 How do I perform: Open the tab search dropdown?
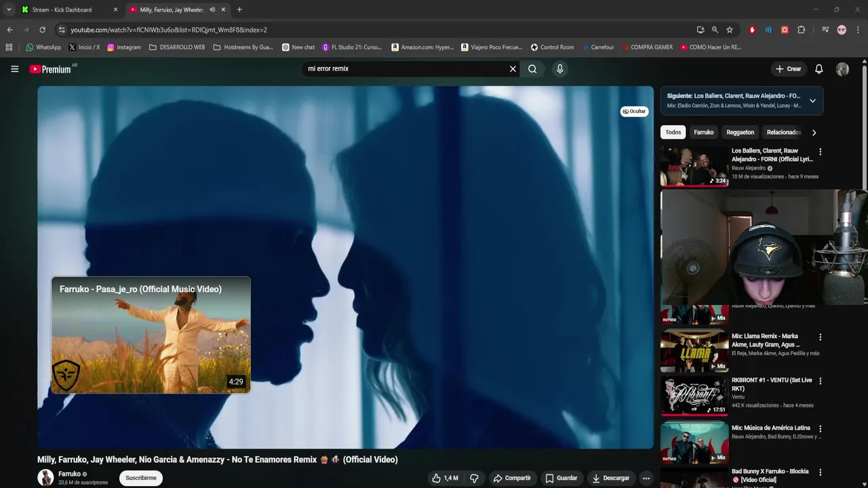[9, 9]
